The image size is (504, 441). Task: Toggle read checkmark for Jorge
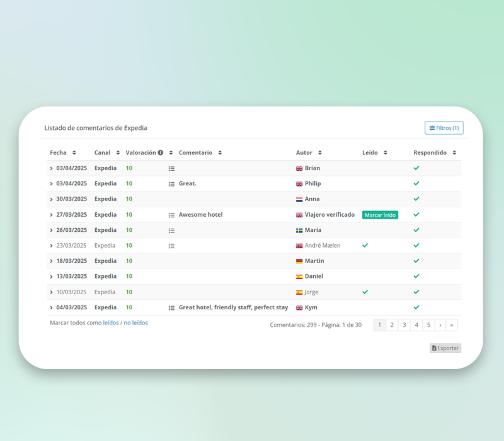point(365,292)
